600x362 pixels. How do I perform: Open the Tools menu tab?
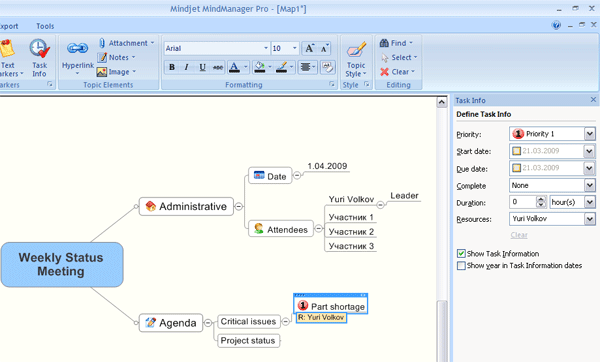tap(45, 26)
